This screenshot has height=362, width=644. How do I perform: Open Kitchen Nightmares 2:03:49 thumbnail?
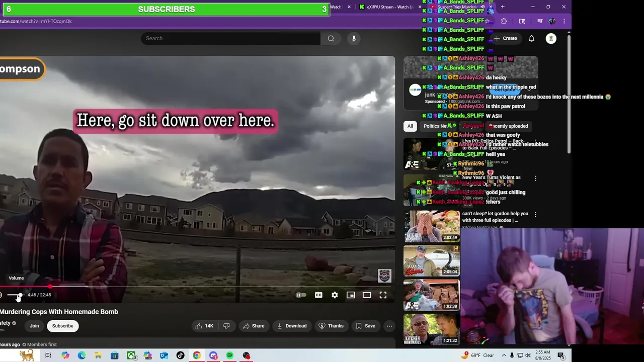tap(432, 226)
